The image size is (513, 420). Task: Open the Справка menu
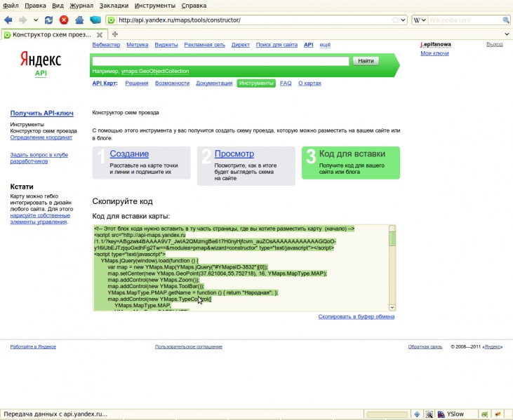tap(194, 6)
